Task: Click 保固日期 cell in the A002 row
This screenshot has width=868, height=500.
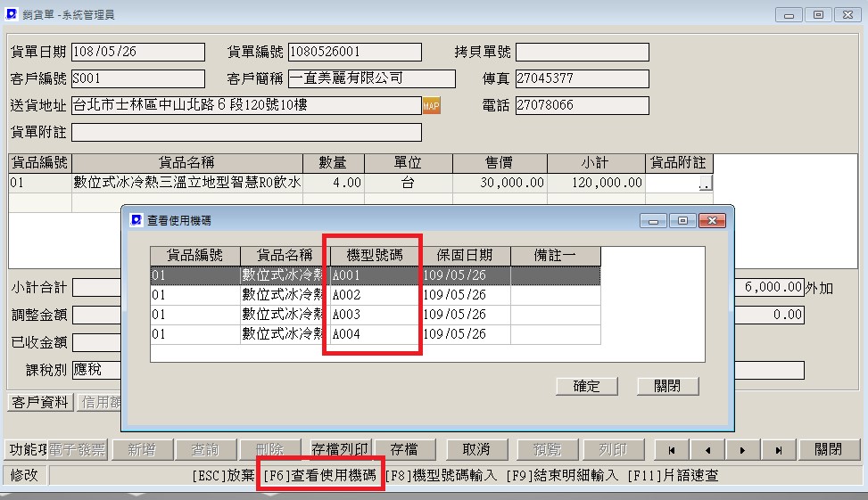Action: tap(465, 295)
